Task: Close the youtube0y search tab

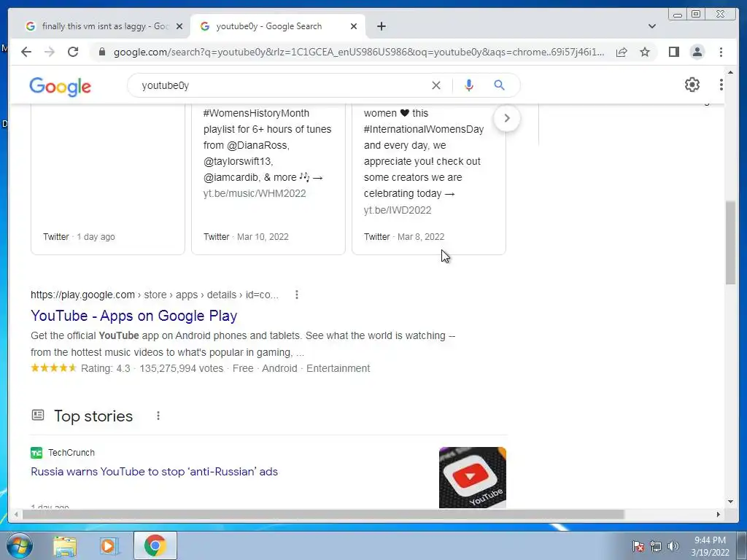Action: click(354, 26)
